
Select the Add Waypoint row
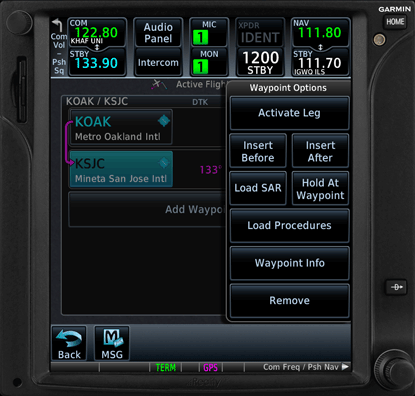147,209
